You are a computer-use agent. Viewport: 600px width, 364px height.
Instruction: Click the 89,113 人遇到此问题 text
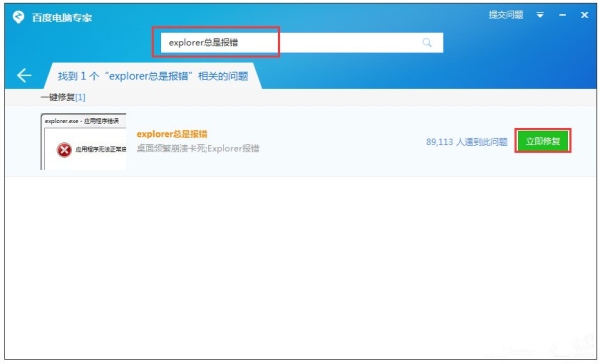pyautogui.click(x=467, y=142)
